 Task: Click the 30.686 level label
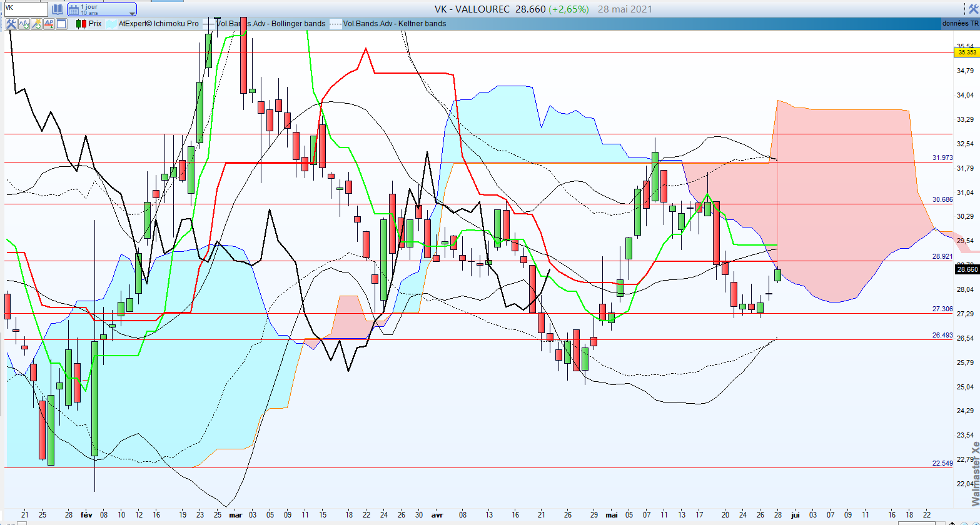click(x=942, y=199)
